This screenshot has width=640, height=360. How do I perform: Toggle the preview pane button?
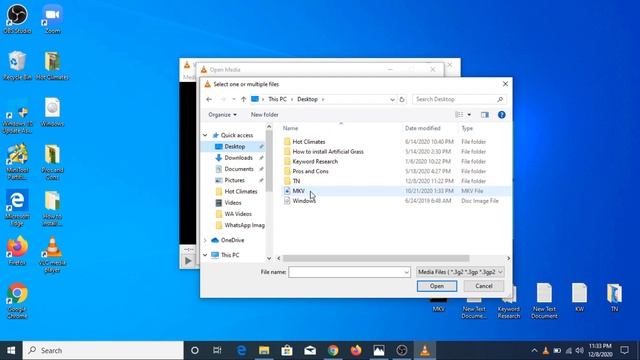click(484, 115)
